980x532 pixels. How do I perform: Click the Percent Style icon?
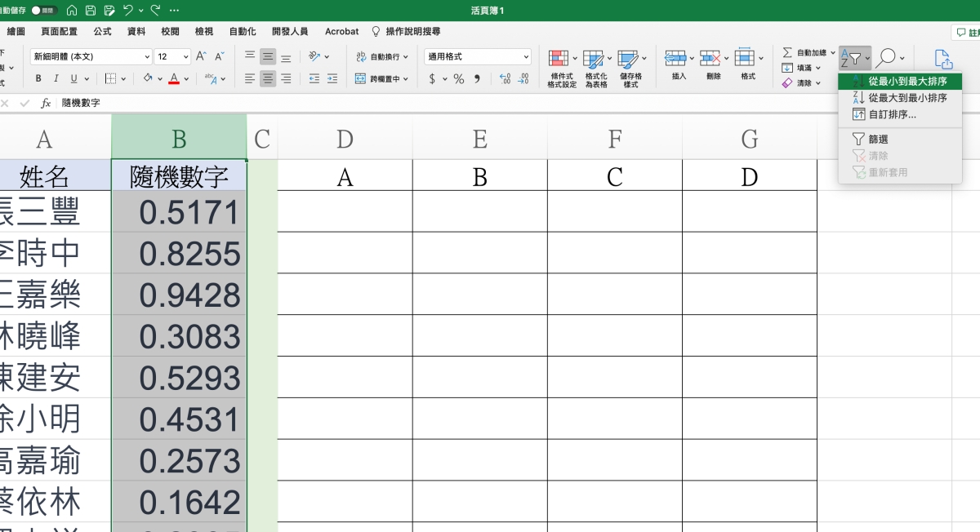tap(459, 78)
